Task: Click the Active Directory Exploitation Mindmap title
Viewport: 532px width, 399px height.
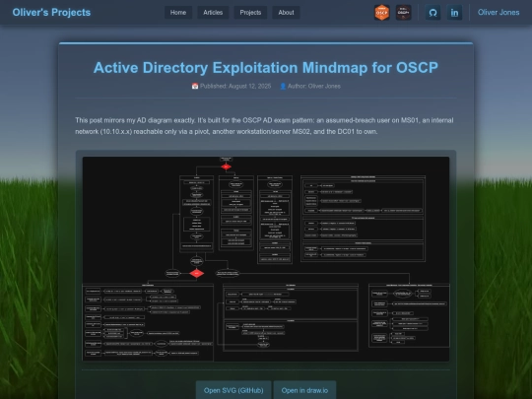Action: coord(266,68)
